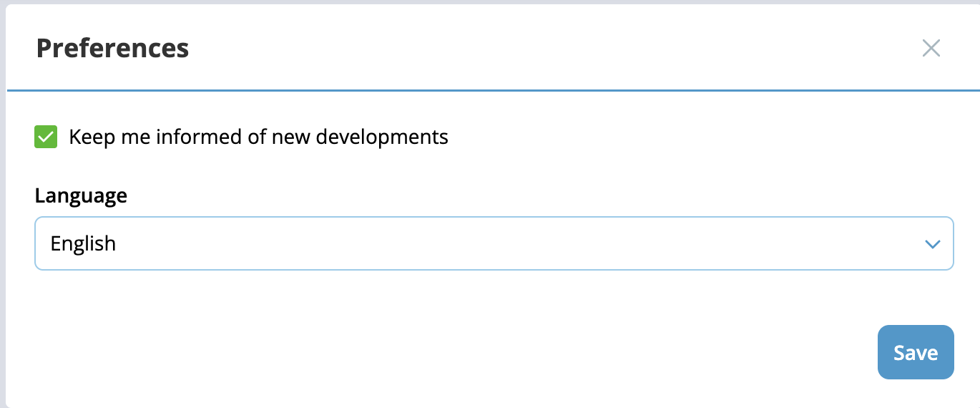Click the Language field label

(x=81, y=195)
